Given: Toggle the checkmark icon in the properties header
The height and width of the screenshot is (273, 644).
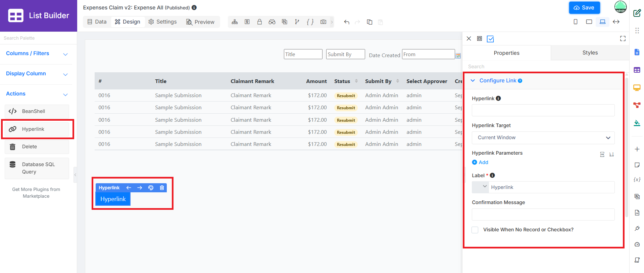Looking at the screenshot, I should [490, 39].
